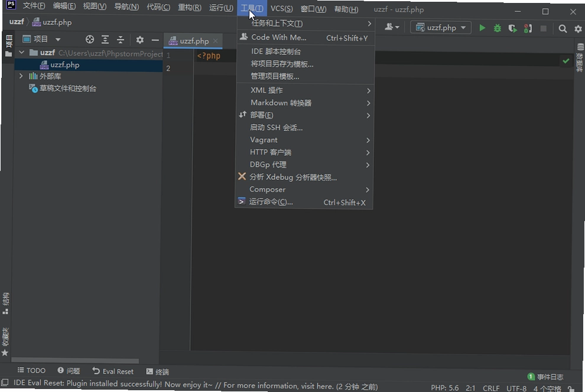Image resolution: width=585 pixels, height=392 pixels.
Task: Run the uzzf.php configuration
Action: pyautogui.click(x=482, y=28)
